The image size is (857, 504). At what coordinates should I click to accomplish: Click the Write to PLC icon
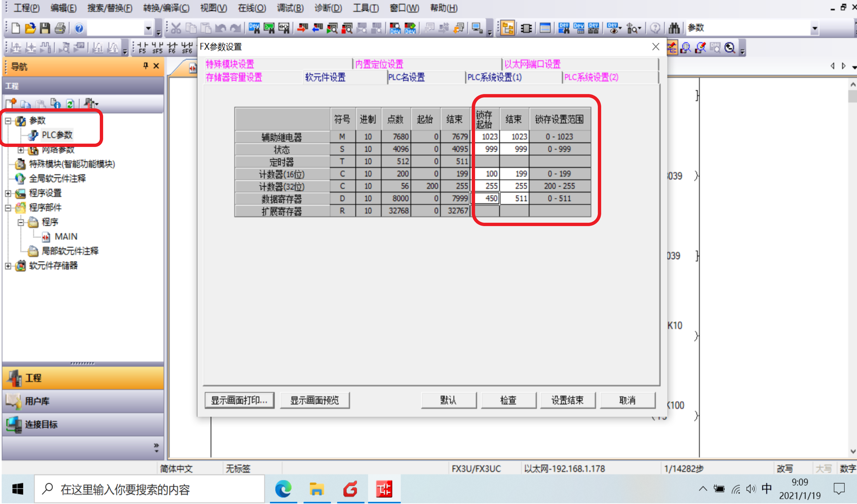(302, 28)
